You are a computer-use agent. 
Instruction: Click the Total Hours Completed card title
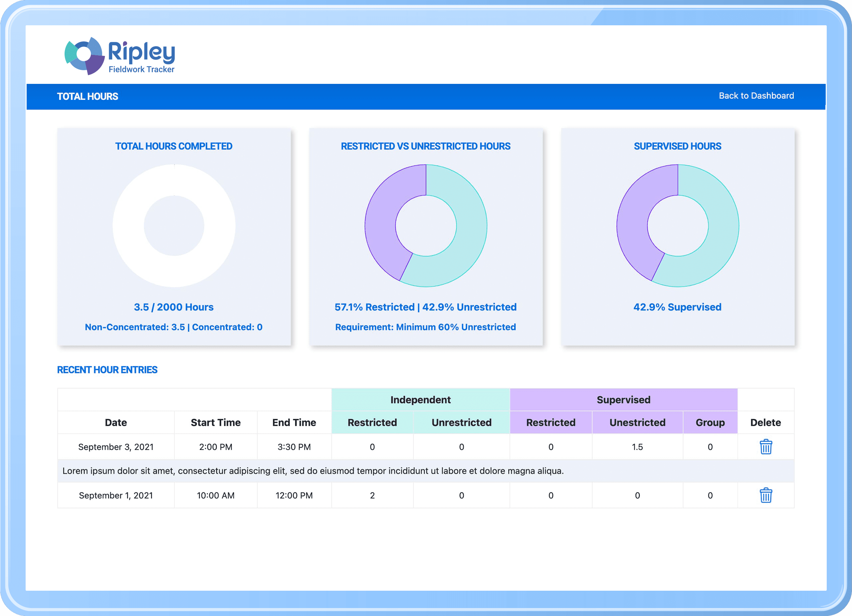coord(173,146)
